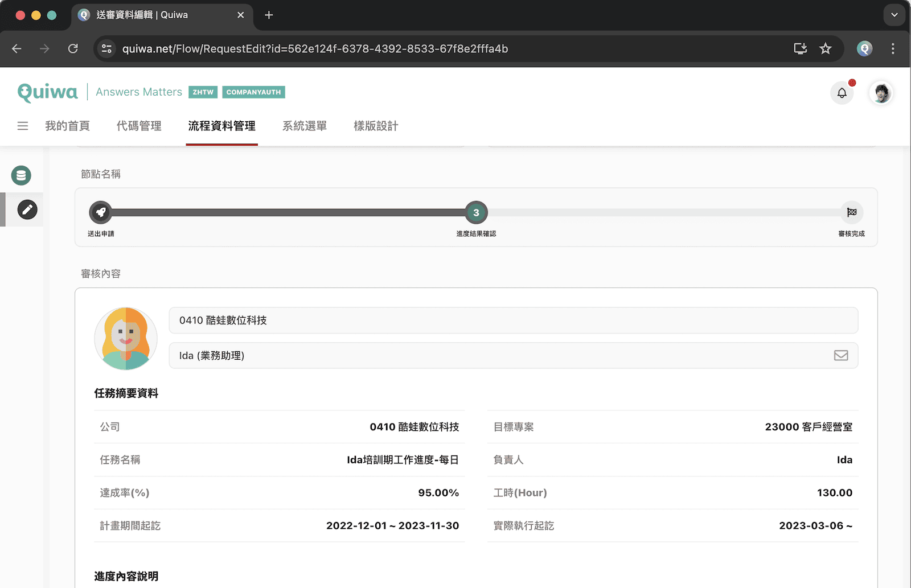Open the browser tab search chevron
911x588 pixels.
tap(894, 15)
